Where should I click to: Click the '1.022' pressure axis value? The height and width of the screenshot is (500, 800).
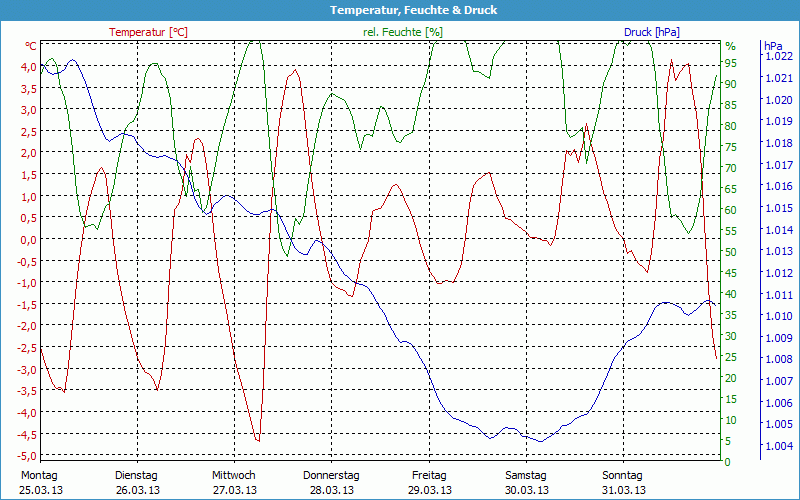[780, 56]
